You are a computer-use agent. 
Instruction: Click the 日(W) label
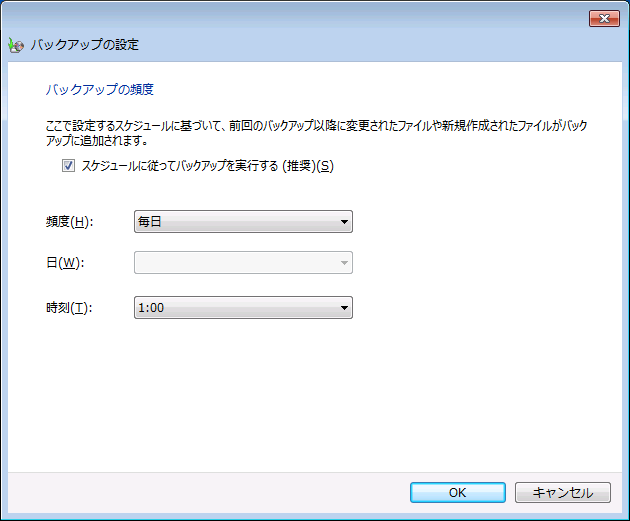(63, 263)
